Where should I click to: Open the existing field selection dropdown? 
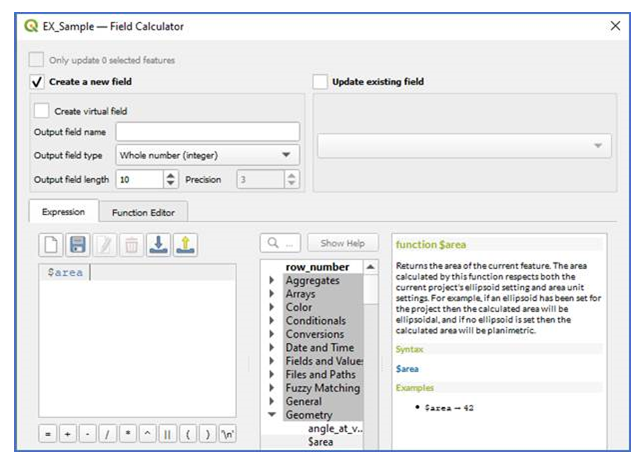point(464,146)
